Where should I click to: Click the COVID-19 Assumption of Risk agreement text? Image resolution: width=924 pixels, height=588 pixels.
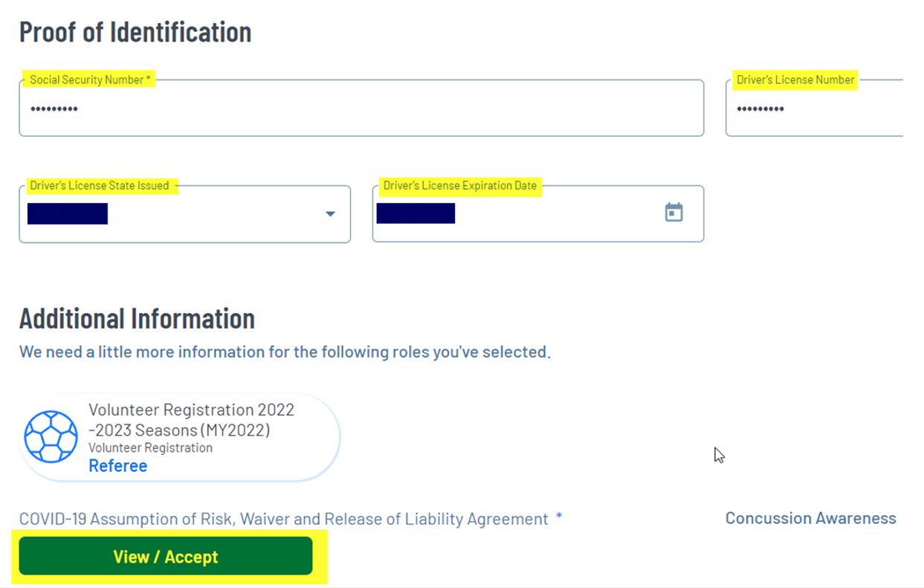[283, 519]
